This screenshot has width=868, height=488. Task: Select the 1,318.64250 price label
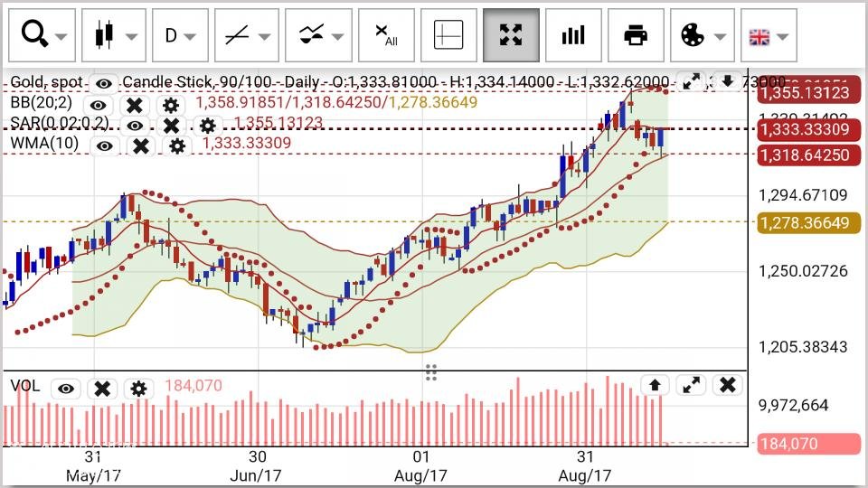tap(808, 155)
